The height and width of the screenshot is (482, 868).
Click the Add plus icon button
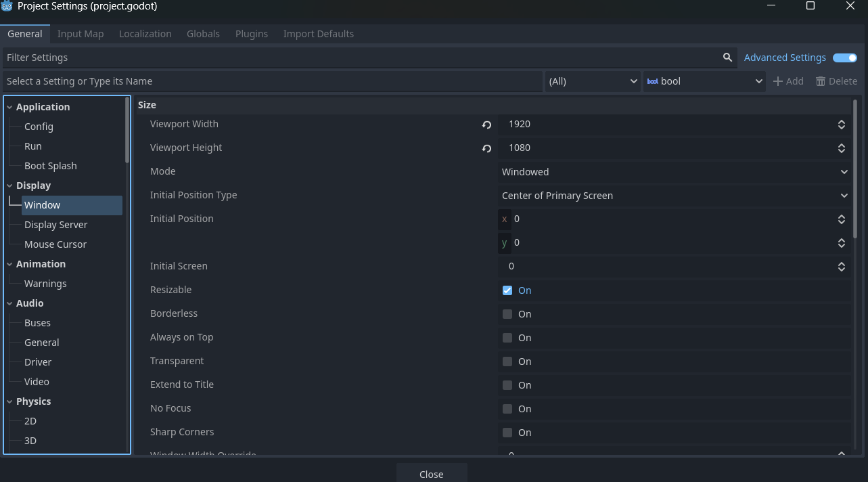click(x=788, y=81)
